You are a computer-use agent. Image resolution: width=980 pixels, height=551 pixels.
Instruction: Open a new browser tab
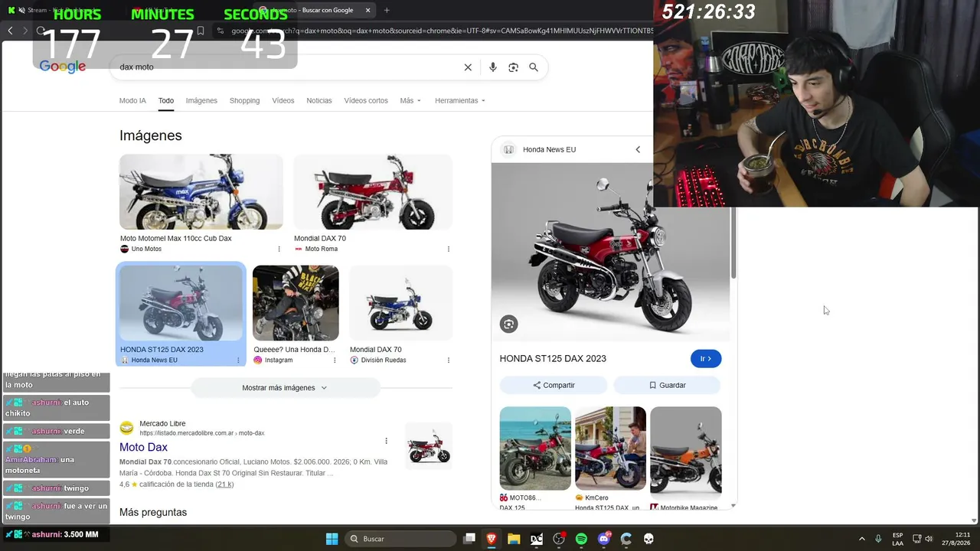(387, 11)
